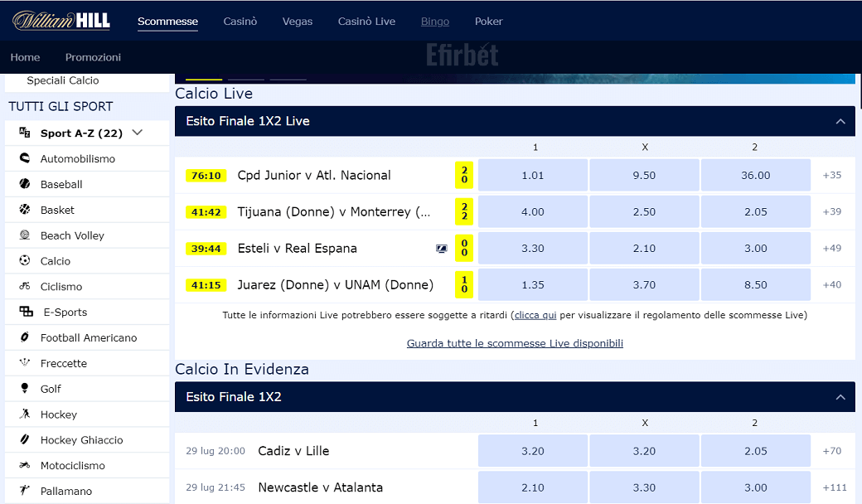Click the Baseball ball icon
Image resolution: width=862 pixels, height=504 pixels.
[x=25, y=183]
